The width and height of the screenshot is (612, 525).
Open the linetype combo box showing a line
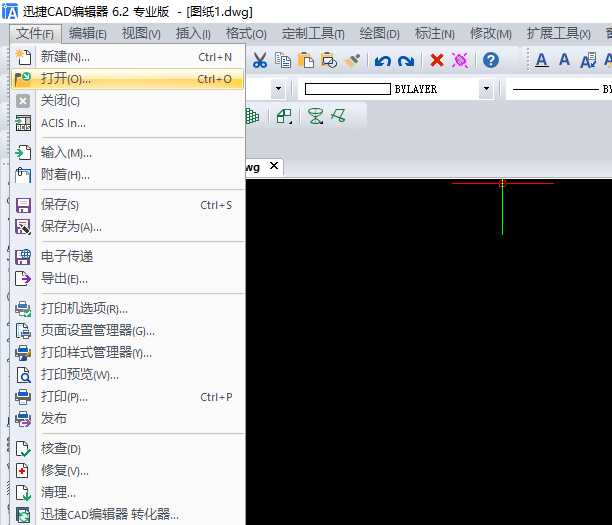tap(559, 89)
